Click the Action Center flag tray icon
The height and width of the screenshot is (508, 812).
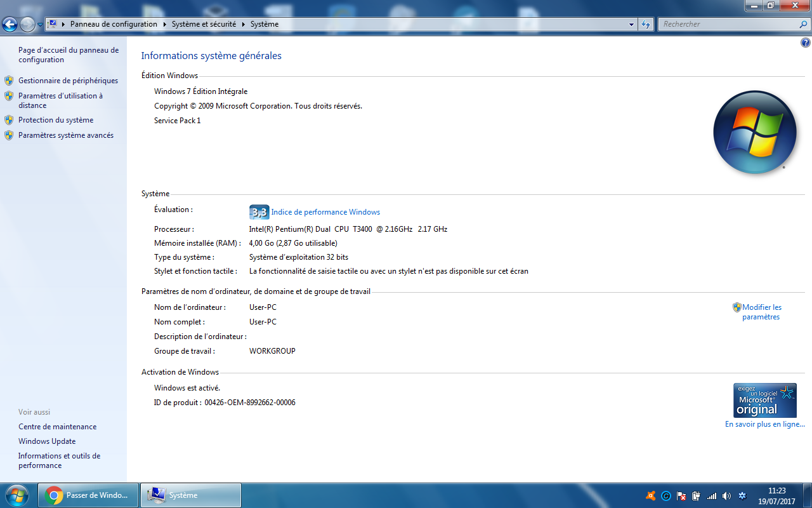(x=681, y=496)
